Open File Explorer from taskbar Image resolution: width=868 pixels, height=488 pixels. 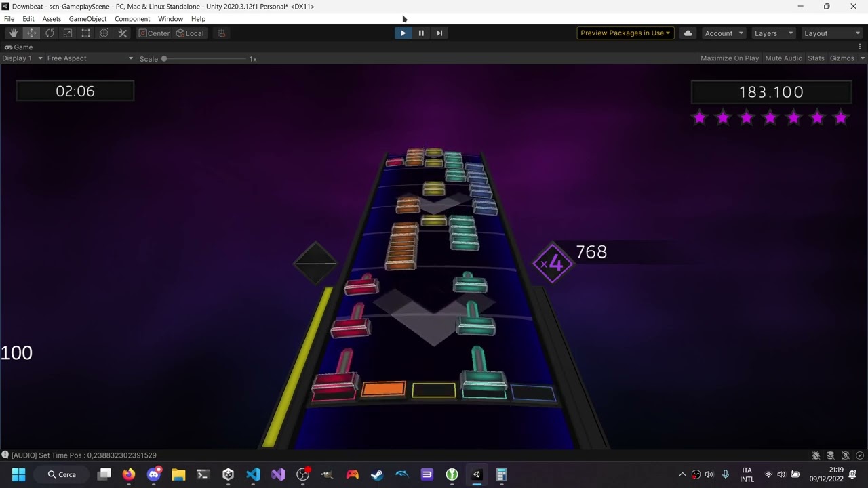[x=178, y=474]
